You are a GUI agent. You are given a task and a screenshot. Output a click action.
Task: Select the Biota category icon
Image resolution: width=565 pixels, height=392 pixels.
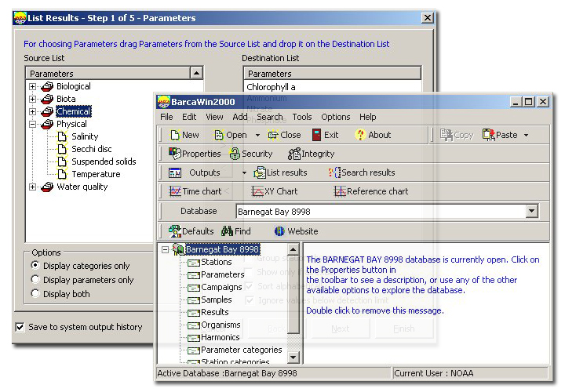pyautogui.click(x=47, y=99)
